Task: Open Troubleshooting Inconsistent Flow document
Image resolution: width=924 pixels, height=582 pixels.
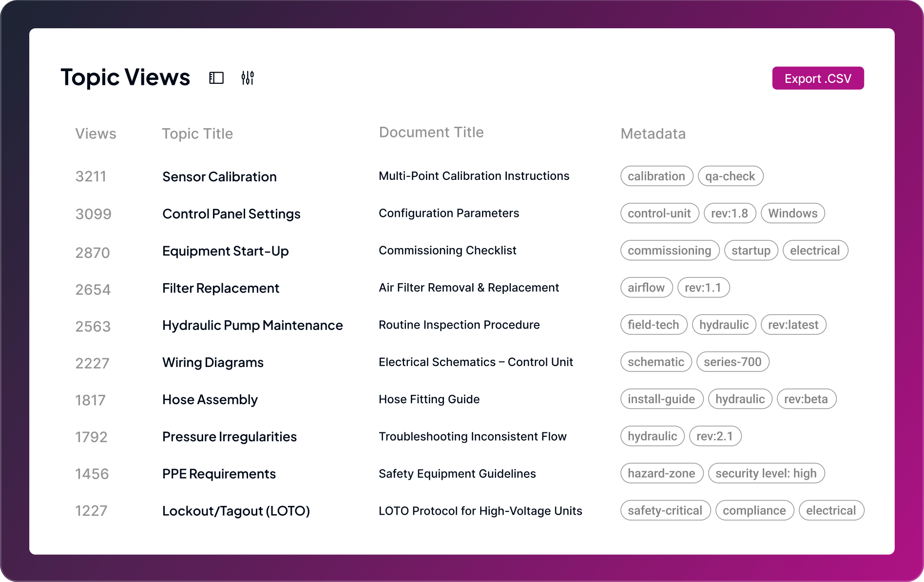Action: [472, 436]
